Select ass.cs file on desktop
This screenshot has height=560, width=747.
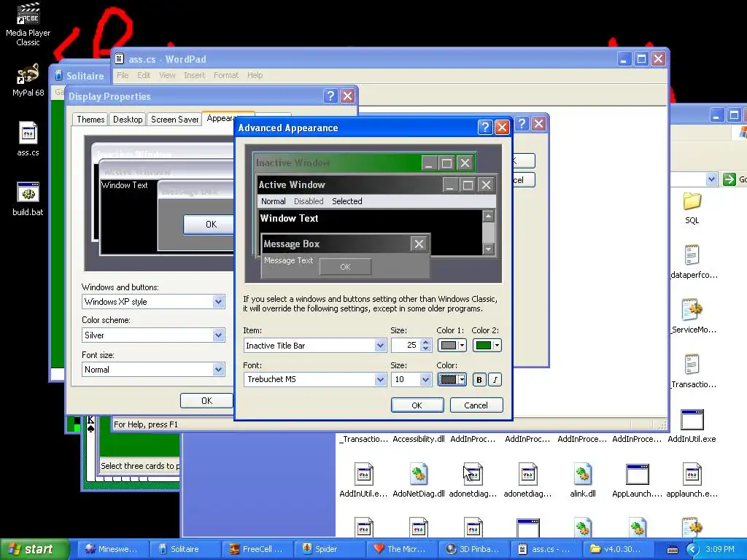pos(28,139)
